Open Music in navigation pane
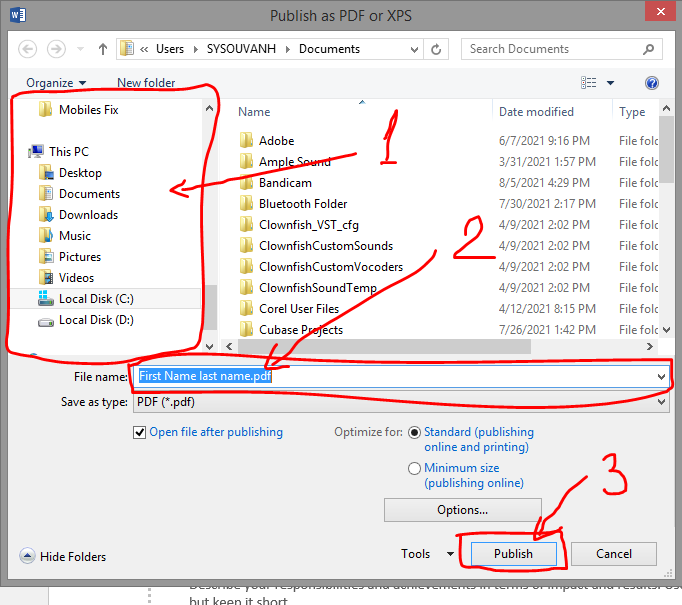The height and width of the screenshot is (605, 682). click(65, 236)
